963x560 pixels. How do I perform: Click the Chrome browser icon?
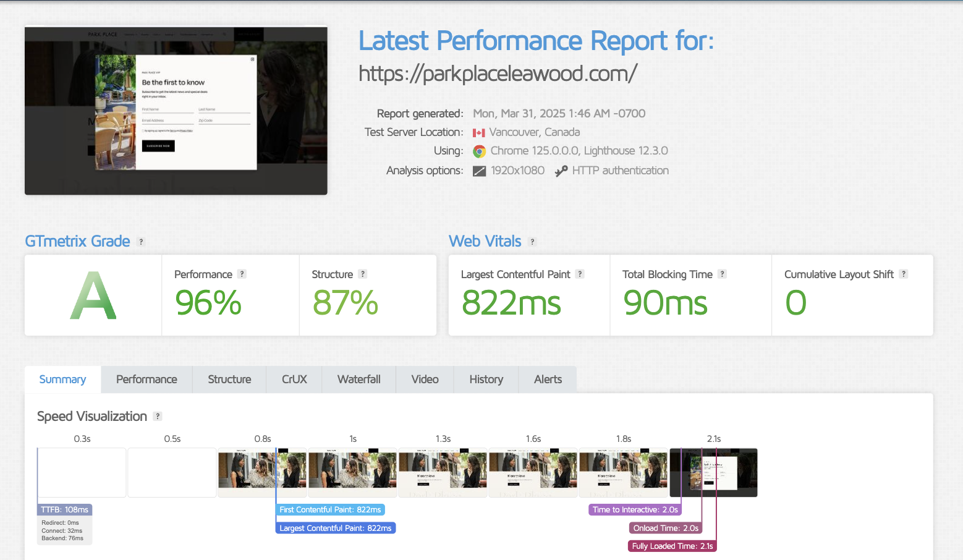[479, 151]
